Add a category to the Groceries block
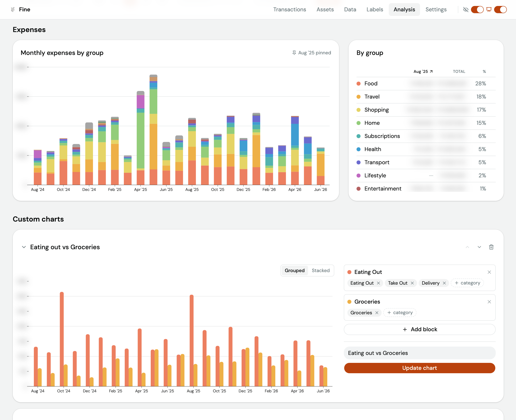Viewport: 516px width, 420px height. tap(400, 313)
